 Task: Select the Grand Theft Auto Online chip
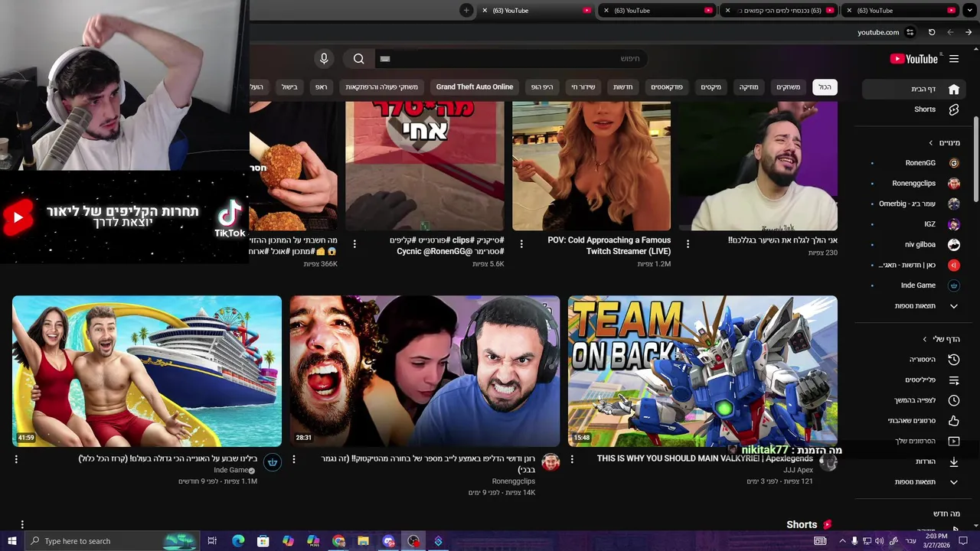[x=475, y=87]
